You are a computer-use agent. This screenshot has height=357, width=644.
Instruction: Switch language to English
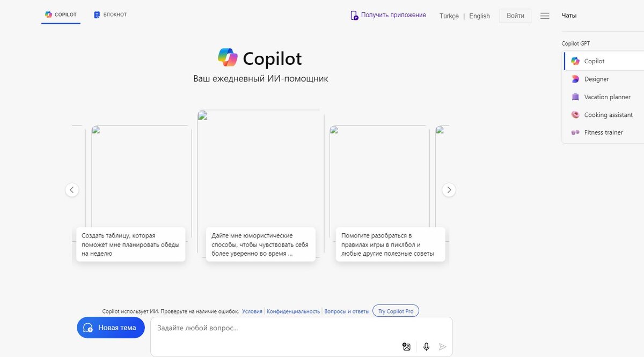(479, 16)
